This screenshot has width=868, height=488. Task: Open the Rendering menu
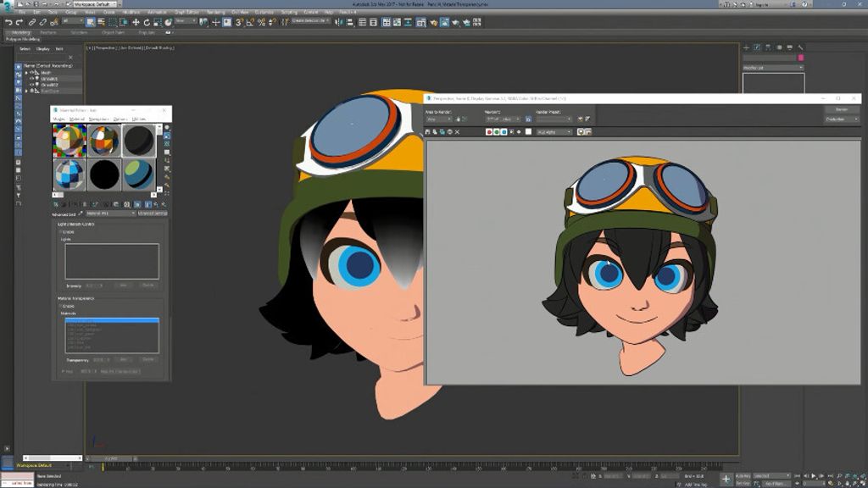point(215,12)
